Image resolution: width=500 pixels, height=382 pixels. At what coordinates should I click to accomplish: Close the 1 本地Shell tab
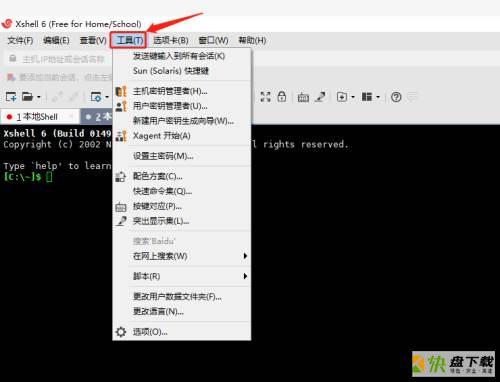pos(71,116)
